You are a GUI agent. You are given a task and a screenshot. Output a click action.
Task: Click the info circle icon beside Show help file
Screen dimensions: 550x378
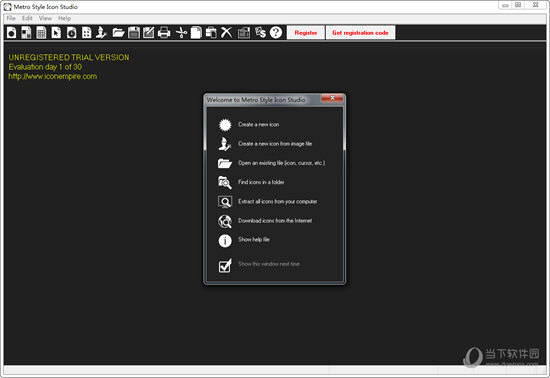pos(225,241)
